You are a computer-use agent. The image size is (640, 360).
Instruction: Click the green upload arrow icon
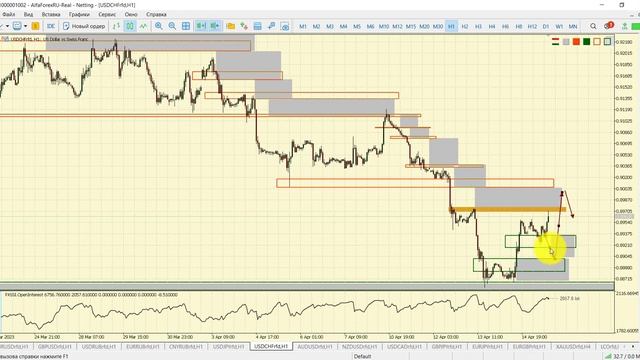[624, 26]
